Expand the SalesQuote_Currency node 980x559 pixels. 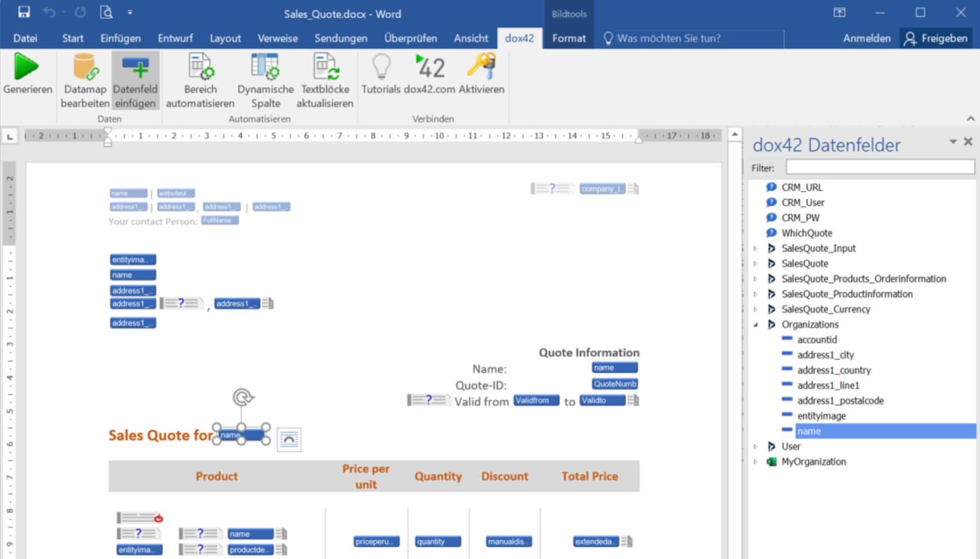click(x=755, y=309)
